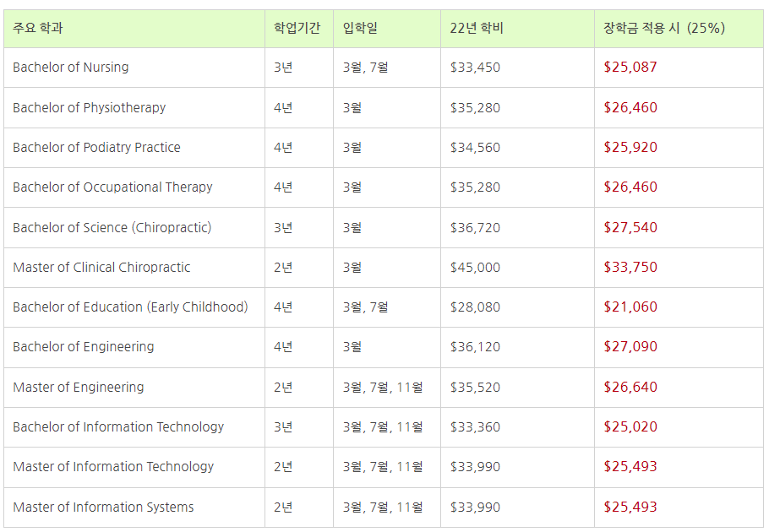
Task: Click Bachelor of Engineering duration '4년'
Action: (x=283, y=347)
